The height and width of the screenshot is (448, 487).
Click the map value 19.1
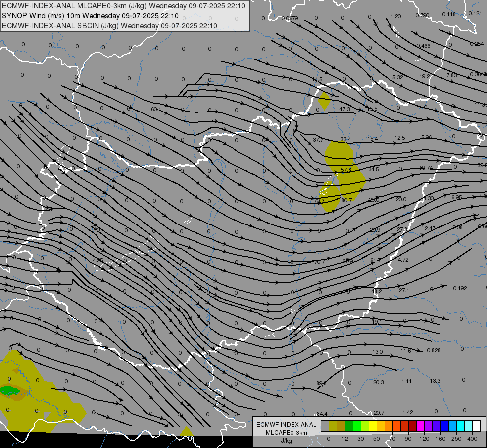pyautogui.click(x=377, y=322)
